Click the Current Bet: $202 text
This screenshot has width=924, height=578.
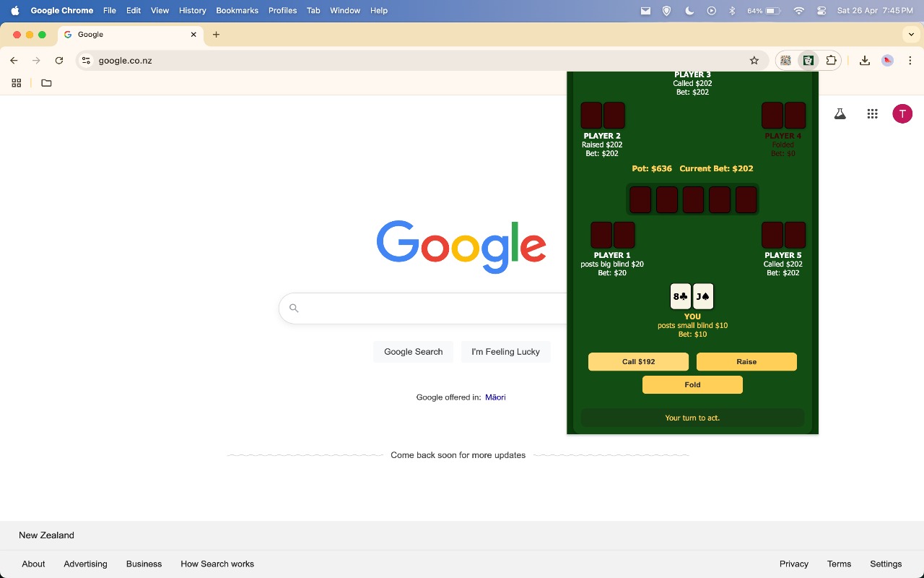pyautogui.click(x=716, y=169)
